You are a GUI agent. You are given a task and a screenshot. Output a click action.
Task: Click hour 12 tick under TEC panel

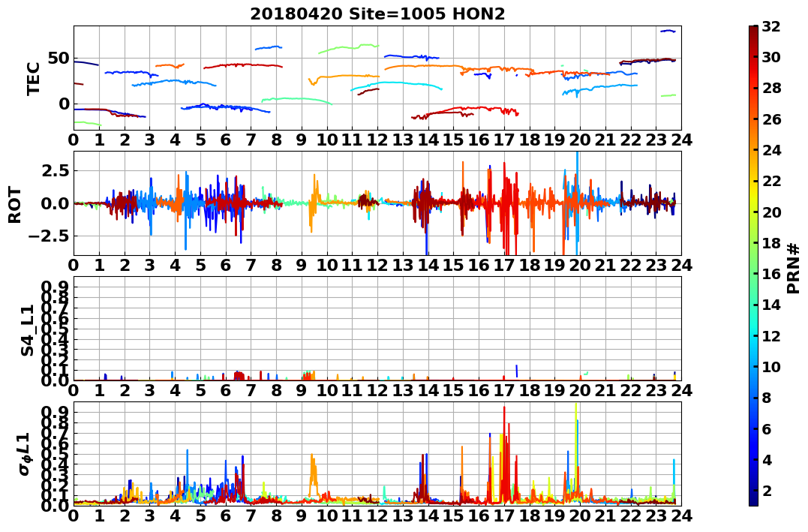[377, 140]
